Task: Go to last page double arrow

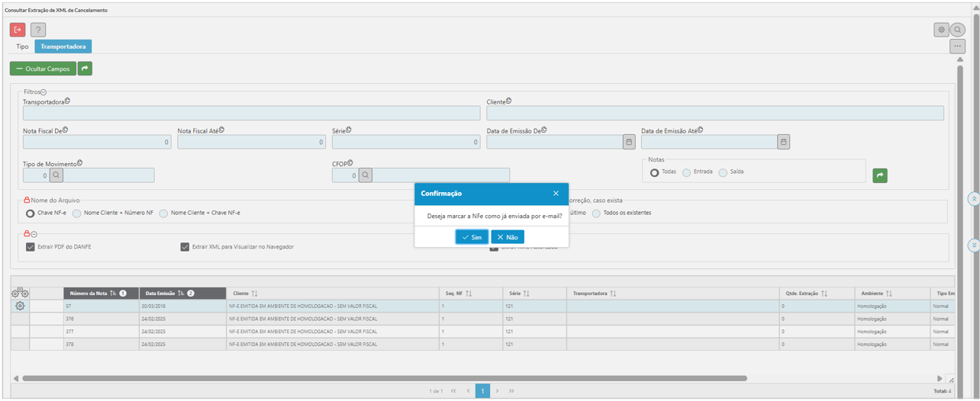Action: pyautogui.click(x=511, y=390)
